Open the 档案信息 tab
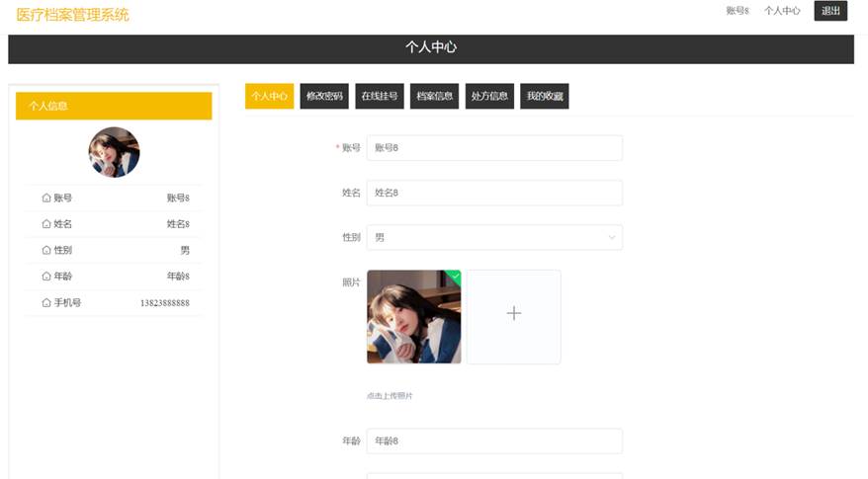 pyautogui.click(x=435, y=96)
